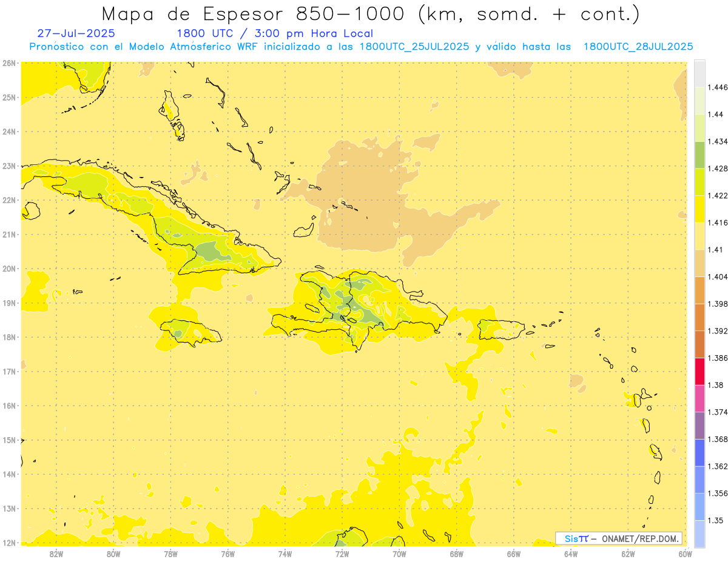
Task: Click the latitude label '22N'
Action: 8,200
